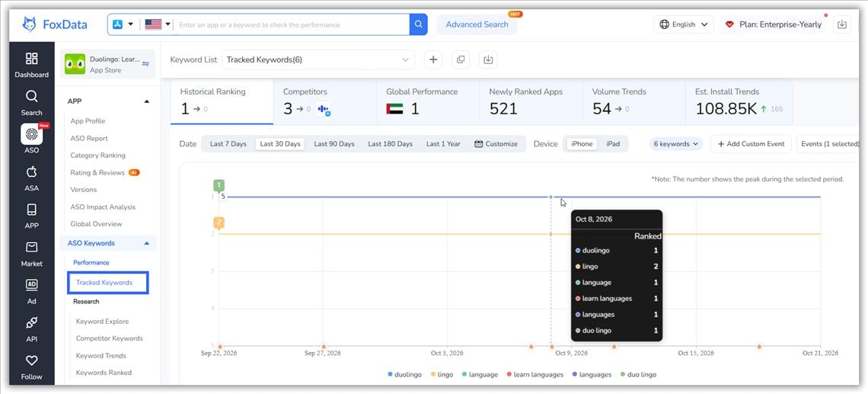The height and width of the screenshot is (394, 868).
Task: Click the FoxData logo
Action: (x=54, y=24)
